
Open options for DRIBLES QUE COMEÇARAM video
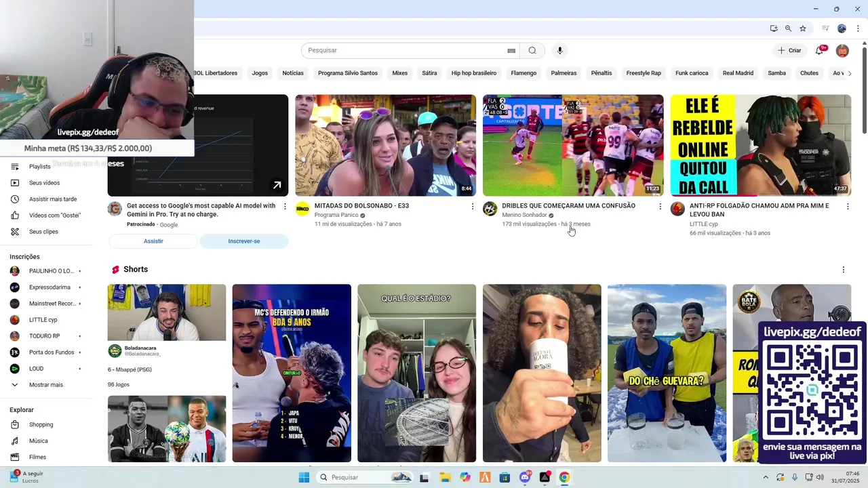[x=660, y=206]
